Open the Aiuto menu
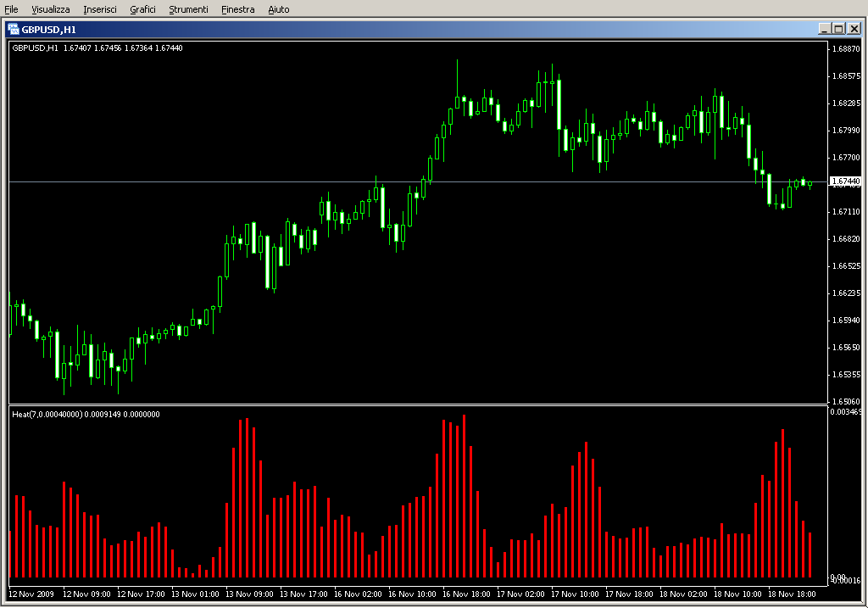868x608 pixels. [279, 9]
